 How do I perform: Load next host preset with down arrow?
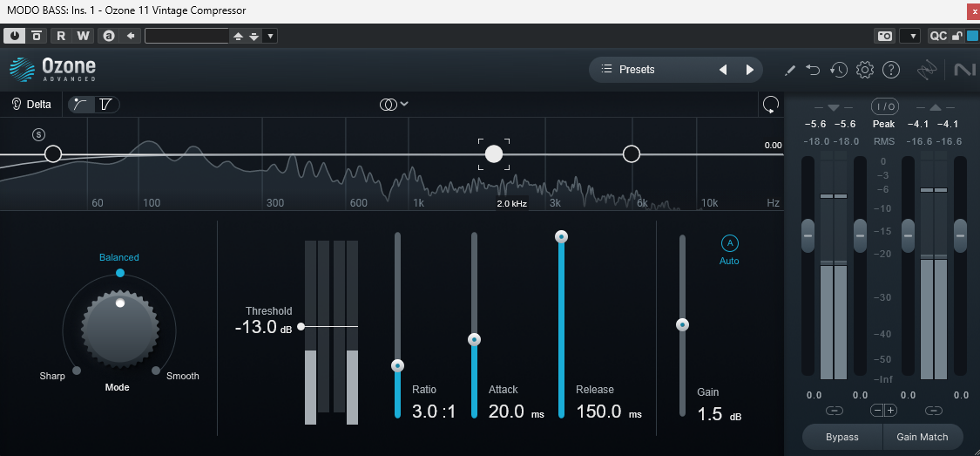click(x=253, y=37)
